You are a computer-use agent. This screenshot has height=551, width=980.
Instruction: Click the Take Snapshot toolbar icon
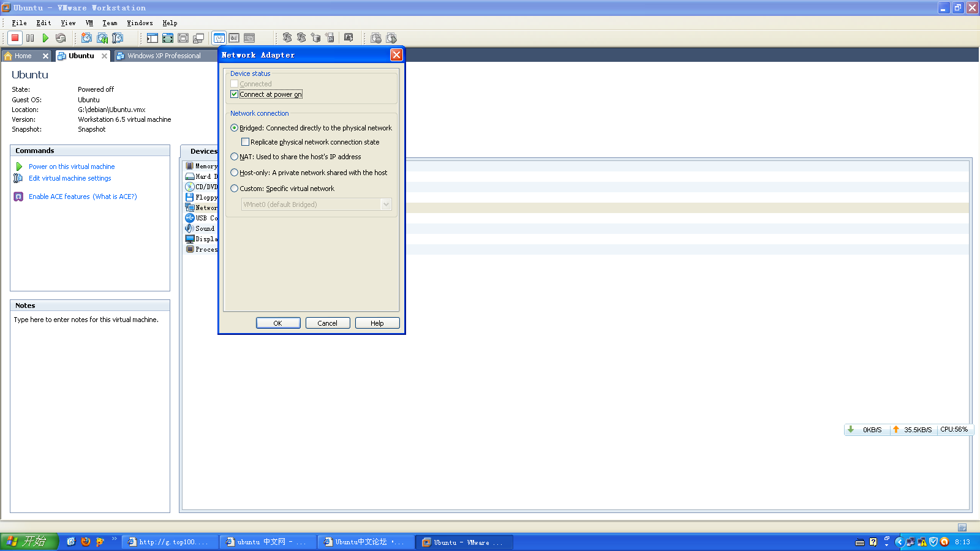point(87,38)
